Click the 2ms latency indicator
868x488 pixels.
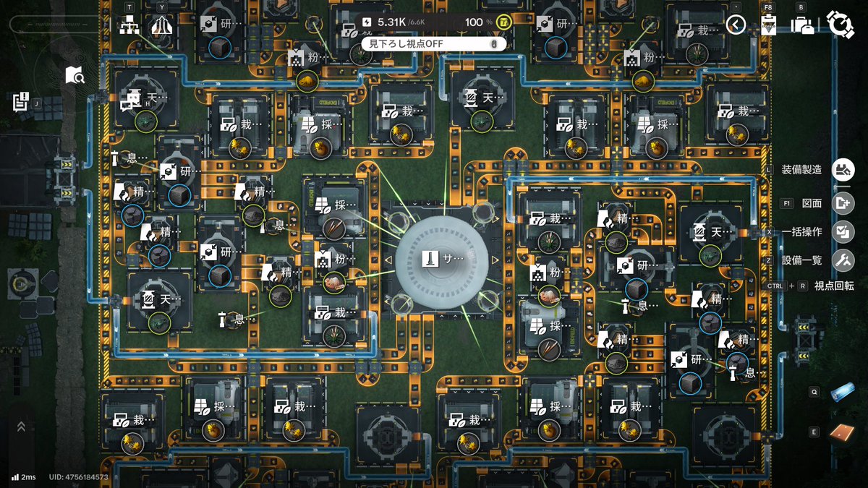click(x=23, y=477)
